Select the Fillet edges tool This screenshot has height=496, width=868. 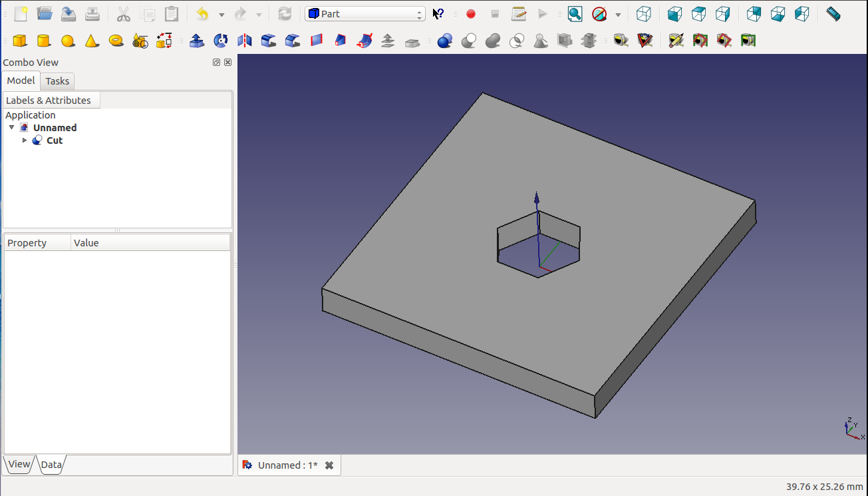pyautogui.click(x=269, y=41)
